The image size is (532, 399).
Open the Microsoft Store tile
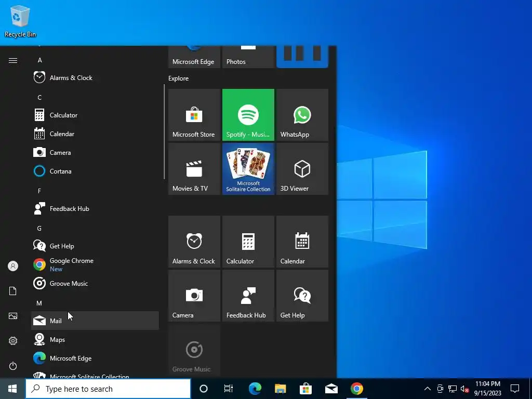click(194, 115)
